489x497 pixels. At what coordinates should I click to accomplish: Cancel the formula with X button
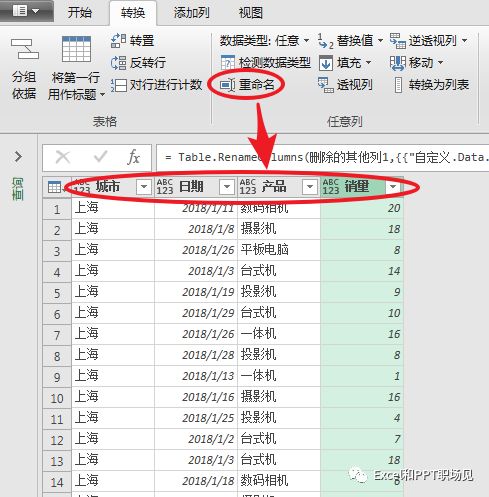[x=63, y=157]
